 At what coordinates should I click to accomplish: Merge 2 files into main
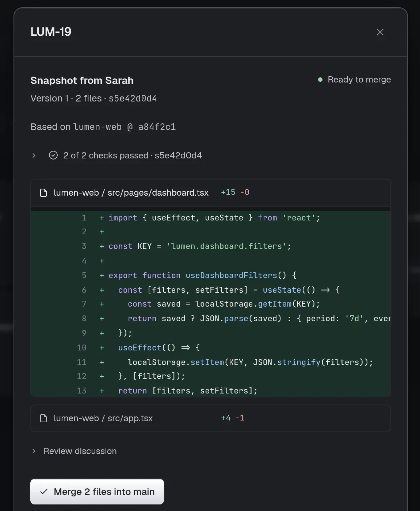pos(97,492)
